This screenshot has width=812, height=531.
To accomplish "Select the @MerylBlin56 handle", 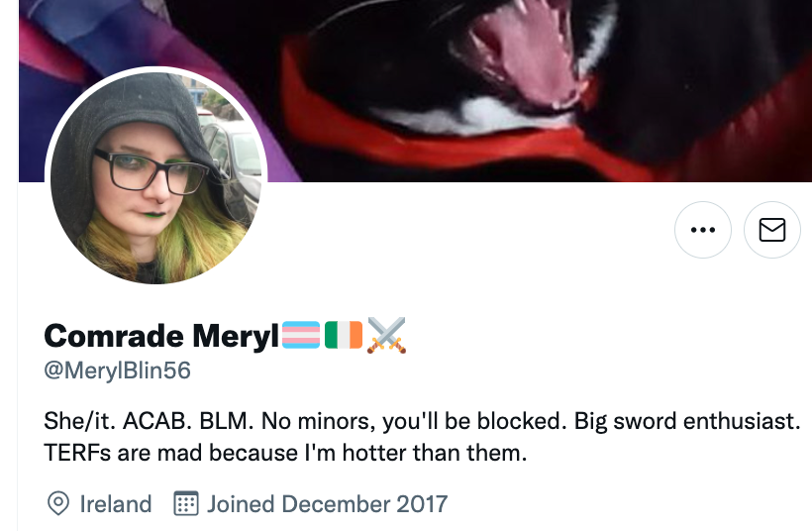I will pos(118,371).
